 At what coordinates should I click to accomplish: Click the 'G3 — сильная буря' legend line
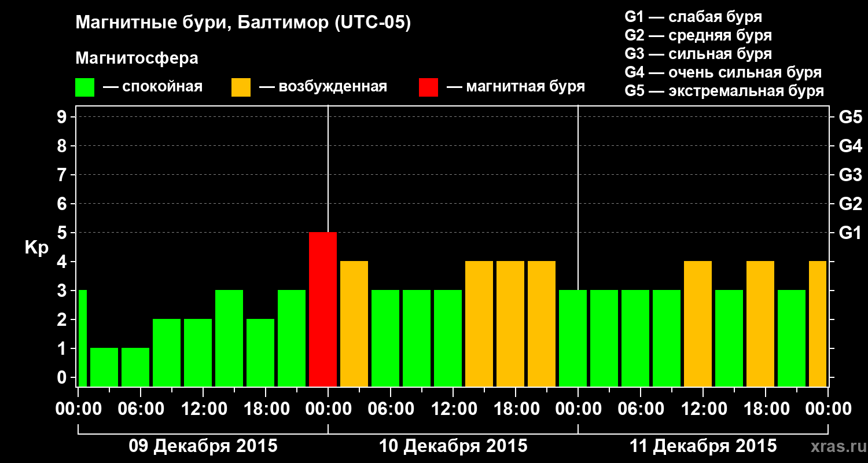point(698,54)
